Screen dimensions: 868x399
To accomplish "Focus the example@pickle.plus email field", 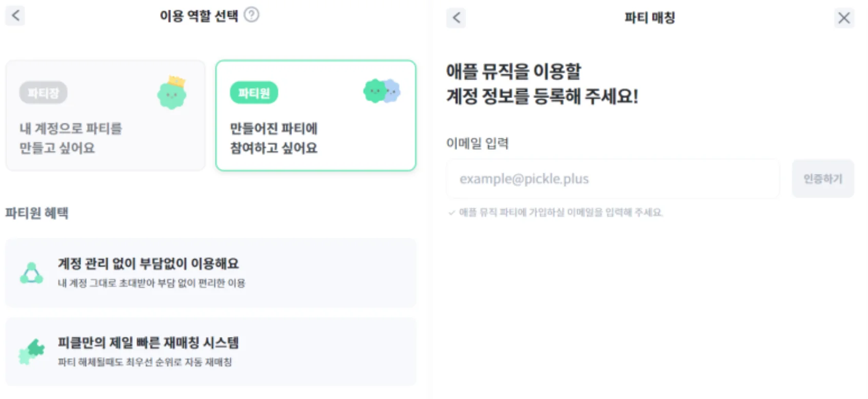I will [613, 179].
